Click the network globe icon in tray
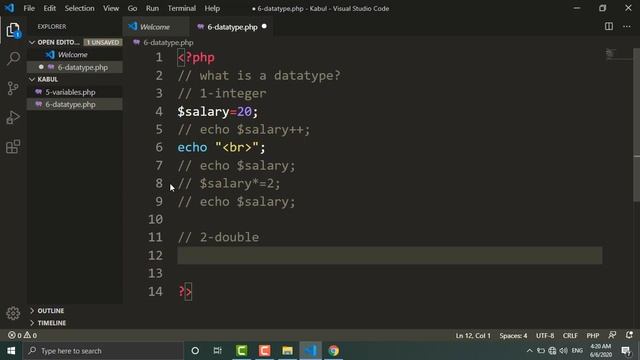 pyautogui.click(x=552, y=351)
